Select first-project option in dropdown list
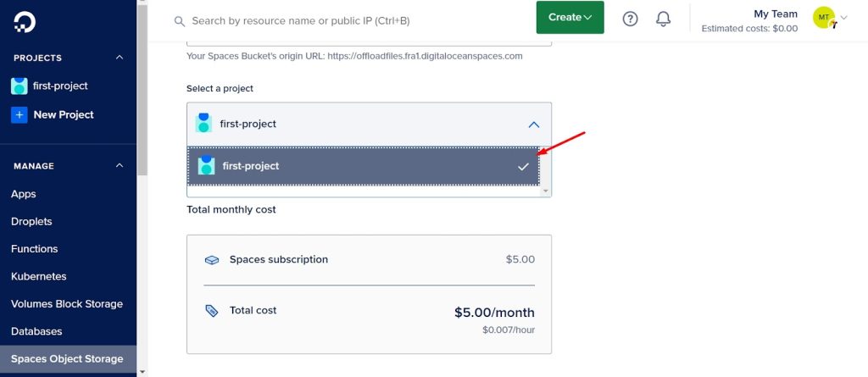 363,165
